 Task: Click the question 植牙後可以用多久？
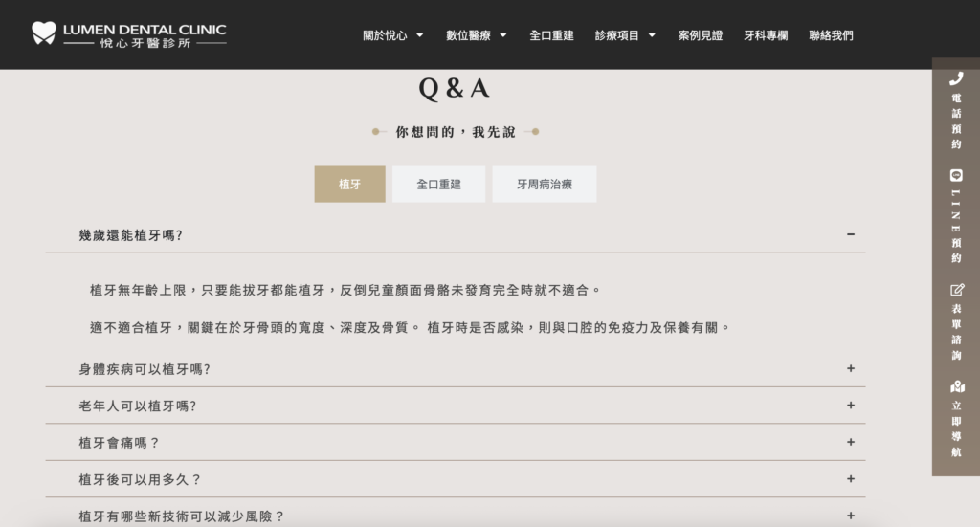coord(140,480)
